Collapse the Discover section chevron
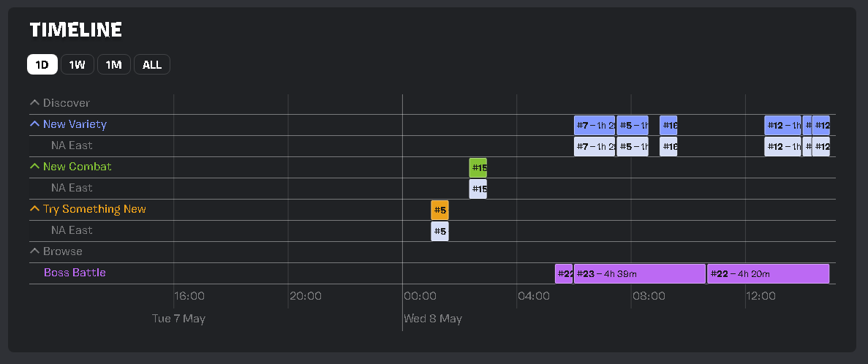868x364 pixels. 34,103
